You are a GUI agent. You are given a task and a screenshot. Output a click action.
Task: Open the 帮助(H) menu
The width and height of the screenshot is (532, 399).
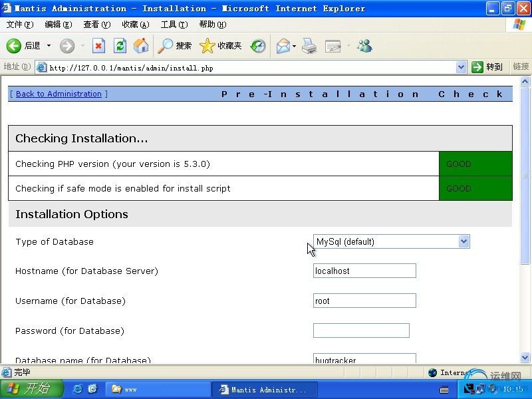213,25
